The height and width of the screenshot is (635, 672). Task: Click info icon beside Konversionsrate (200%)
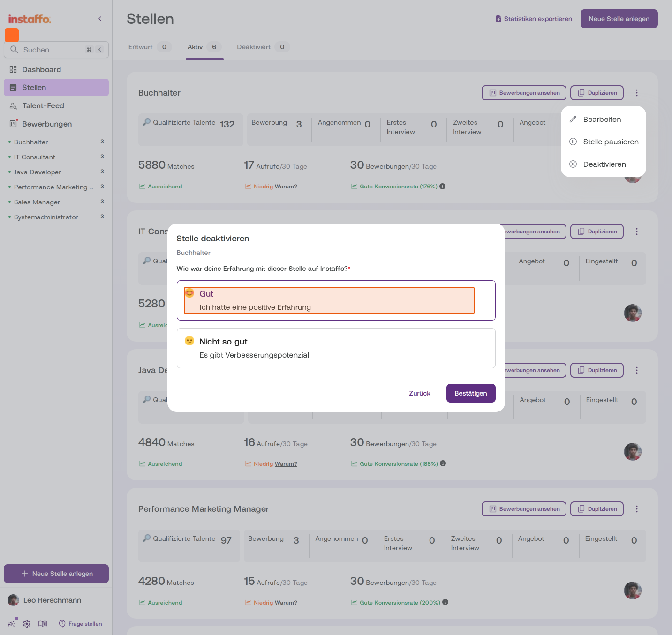pyautogui.click(x=445, y=602)
